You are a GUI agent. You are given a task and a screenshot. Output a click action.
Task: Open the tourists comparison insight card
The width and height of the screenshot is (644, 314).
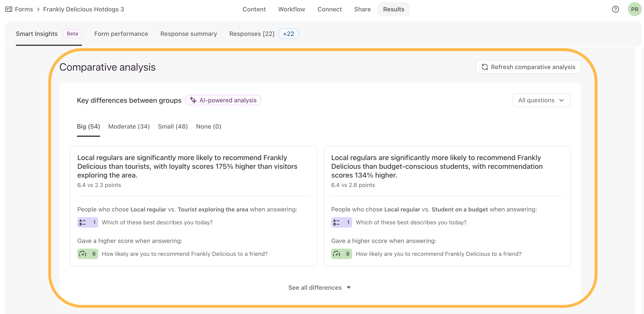coord(193,206)
